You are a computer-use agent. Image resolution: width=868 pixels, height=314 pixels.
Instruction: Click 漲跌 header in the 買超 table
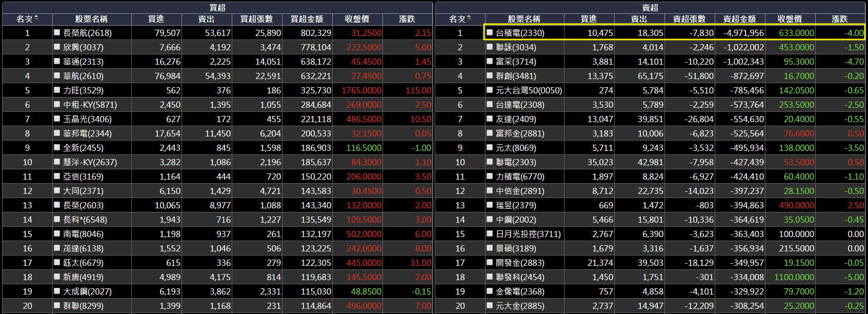(407, 19)
